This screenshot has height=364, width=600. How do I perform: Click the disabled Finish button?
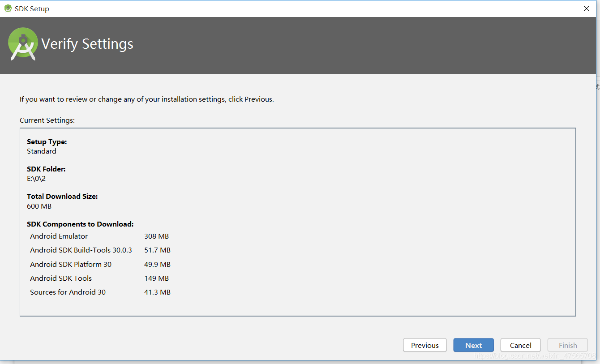click(x=568, y=345)
